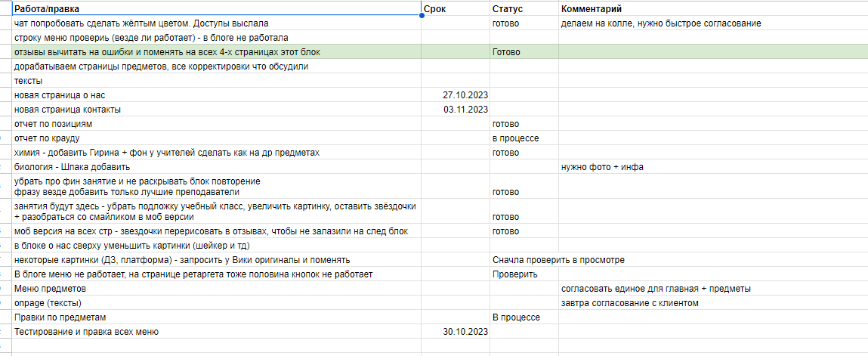Viewport: 868px width, 356px height.
Task: Select cell "Правки по предметам"
Action: tap(217, 317)
